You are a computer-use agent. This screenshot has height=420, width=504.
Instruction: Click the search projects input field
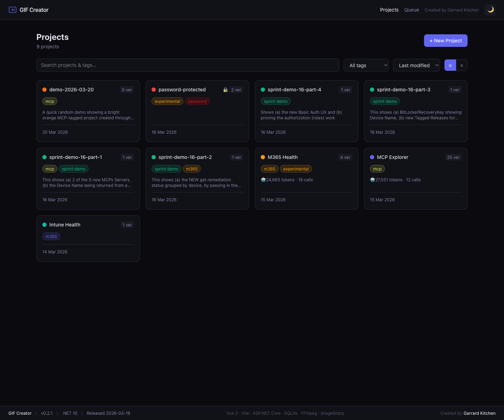tap(188, 65)
